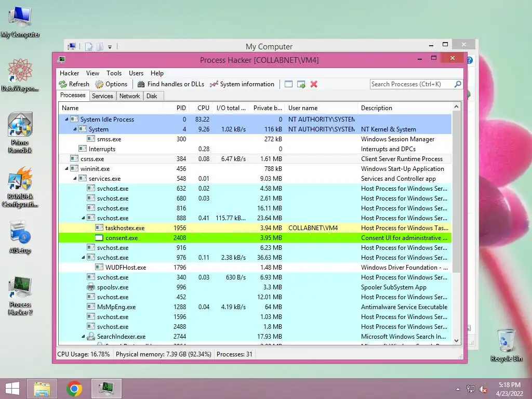Click the Search Processes input field
532x399 pixels.
click(x=412, y=84)
